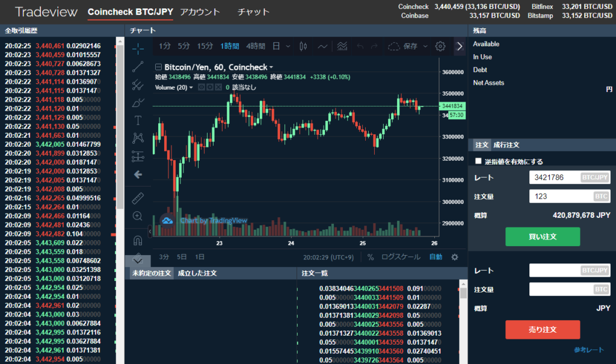616x364 pixels.
Task: Select the 3分 date range
Action: [164, 257]
